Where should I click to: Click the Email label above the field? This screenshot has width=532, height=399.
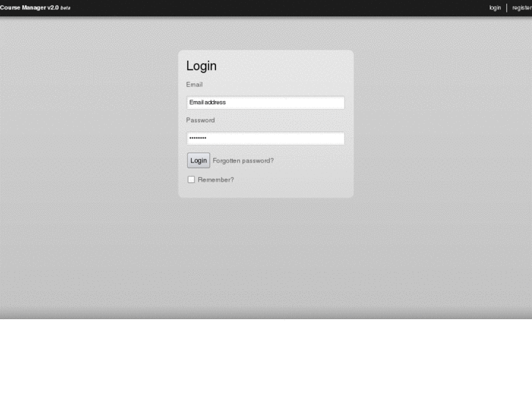point(195,84)
